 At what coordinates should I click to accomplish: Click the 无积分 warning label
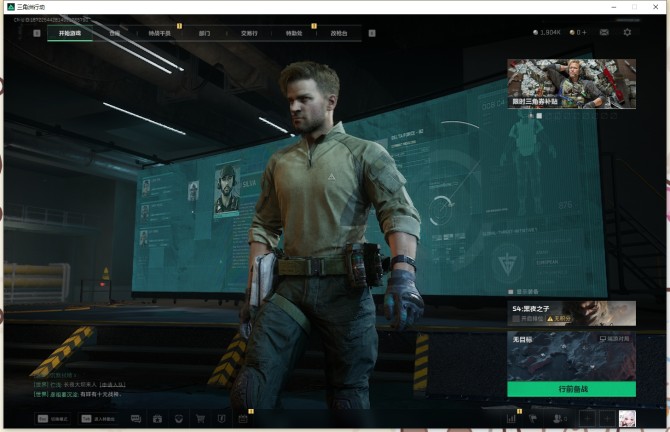click(559, 319)
